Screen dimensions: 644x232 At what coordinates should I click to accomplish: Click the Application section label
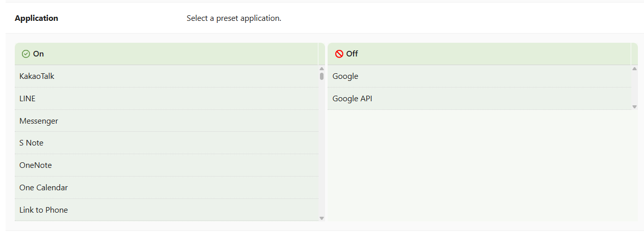click(36, 18)
